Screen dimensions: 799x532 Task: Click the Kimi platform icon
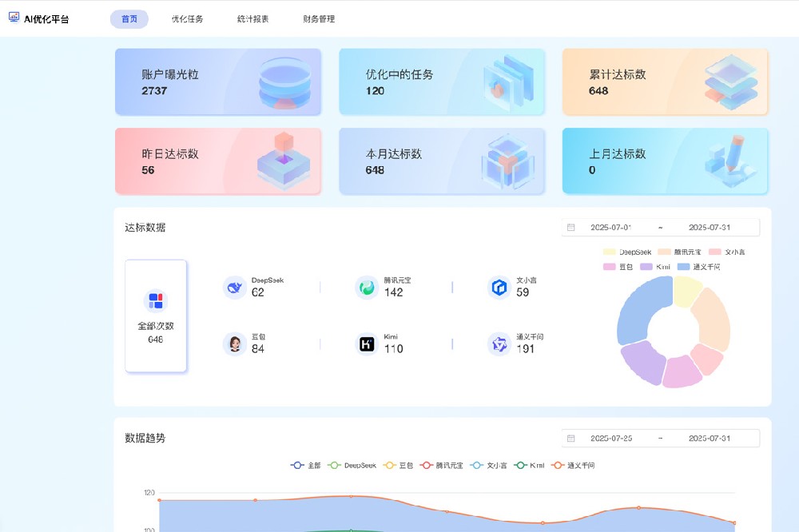(x=367, y=344)
